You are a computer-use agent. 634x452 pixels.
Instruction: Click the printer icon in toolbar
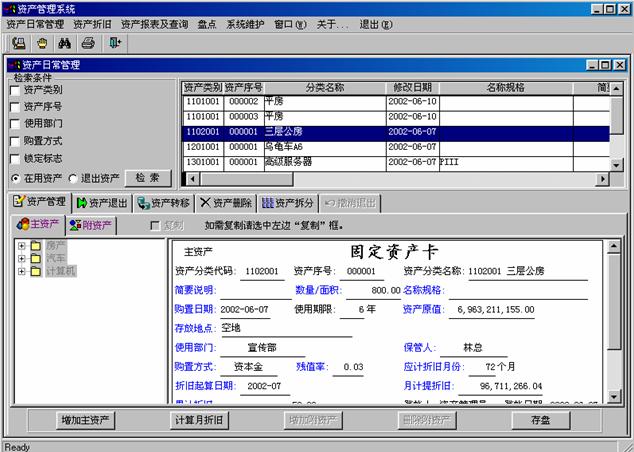pos(88,43)
